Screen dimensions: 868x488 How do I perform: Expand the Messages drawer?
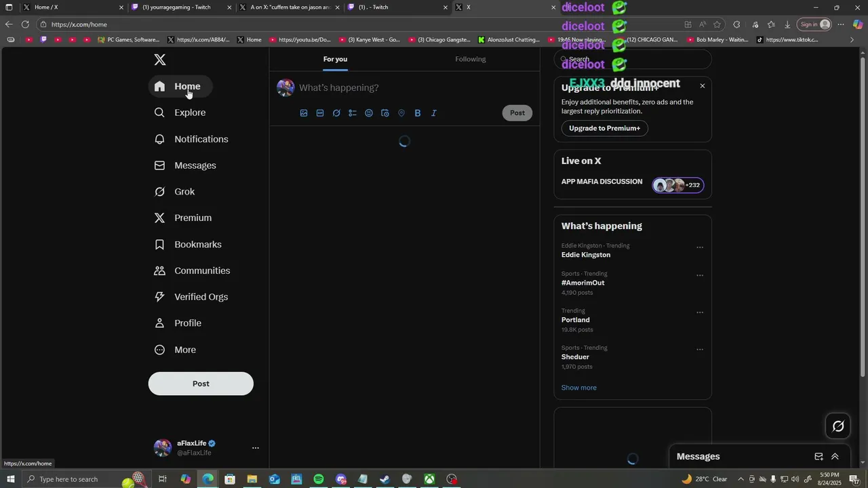[835, 457]
